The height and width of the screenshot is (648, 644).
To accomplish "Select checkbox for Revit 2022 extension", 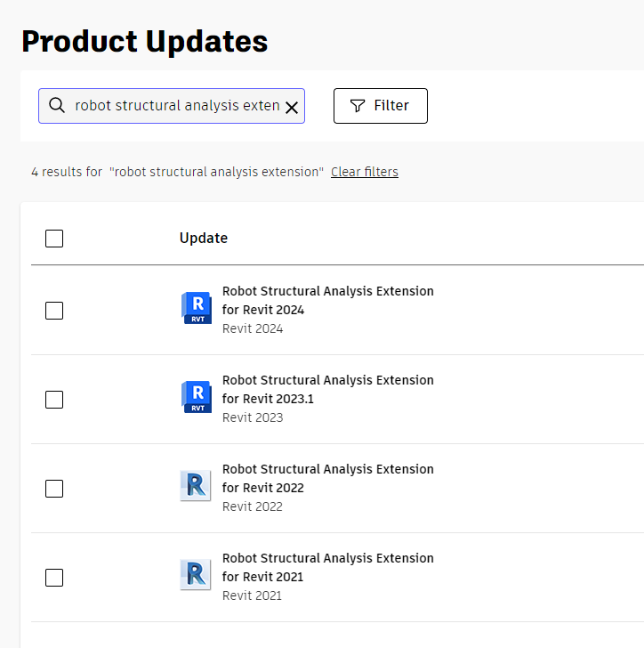I will (x=54, y=489).
